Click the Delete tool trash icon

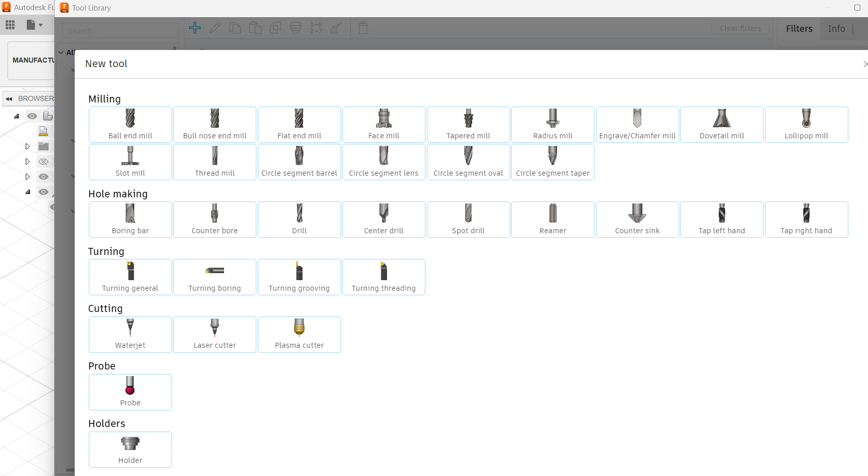point(363,28)
